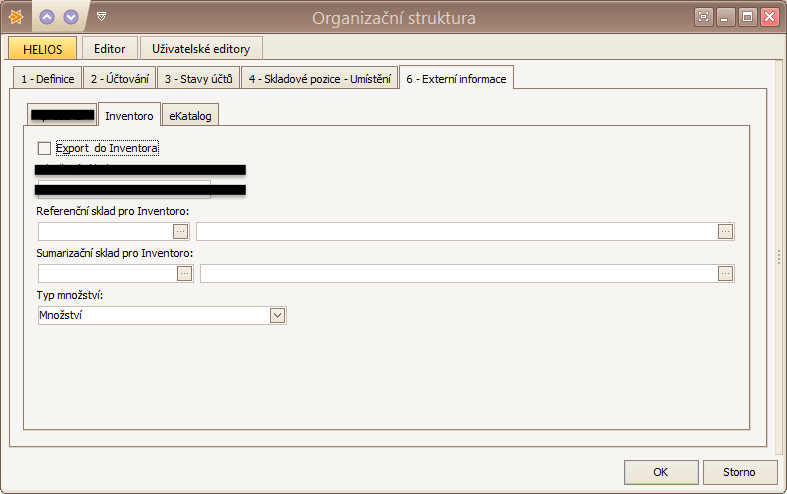Select the eKatalog sub-tab

pyautogui.click(x=190, y=116)
